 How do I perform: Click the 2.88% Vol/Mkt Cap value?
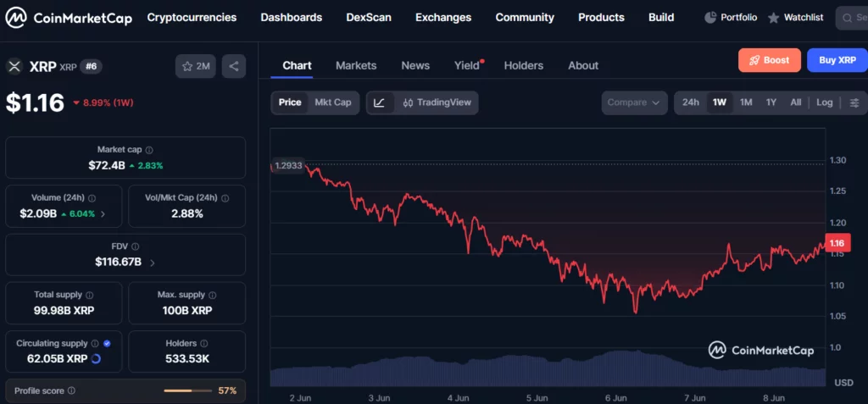(187, 213)
